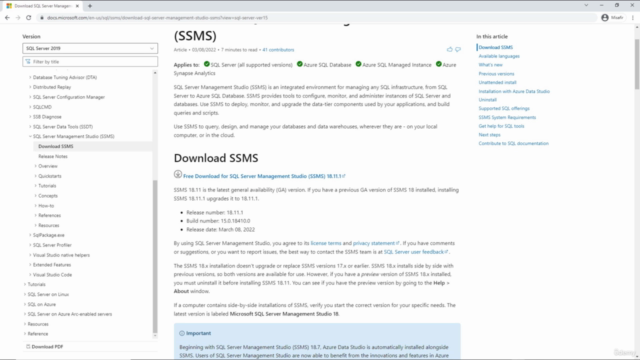Jump to Contribute to SQL documentation
The height and width of the screenshot is (360, 640).
tap(514, 144)
